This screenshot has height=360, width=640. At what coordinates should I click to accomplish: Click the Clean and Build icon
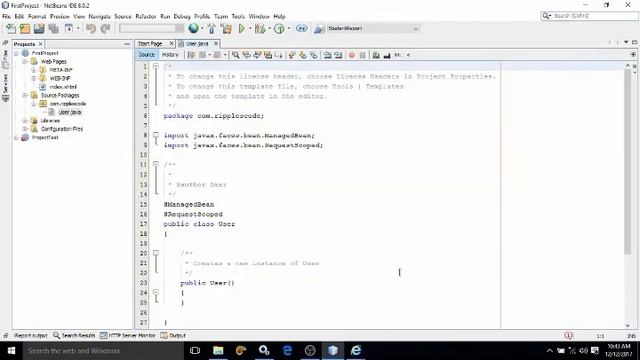point(226,29)
